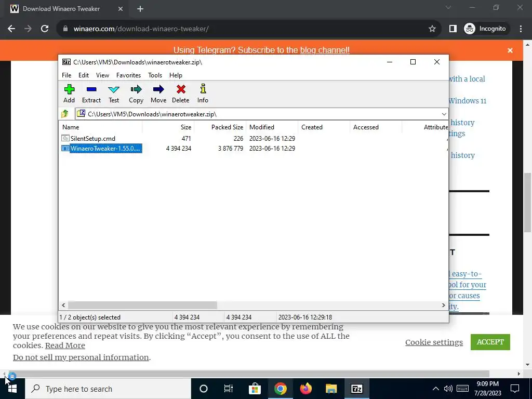The width and height of the screenshot is (532, 399).
Task: Open the volume control in the tray
Action: coord(448,389)
